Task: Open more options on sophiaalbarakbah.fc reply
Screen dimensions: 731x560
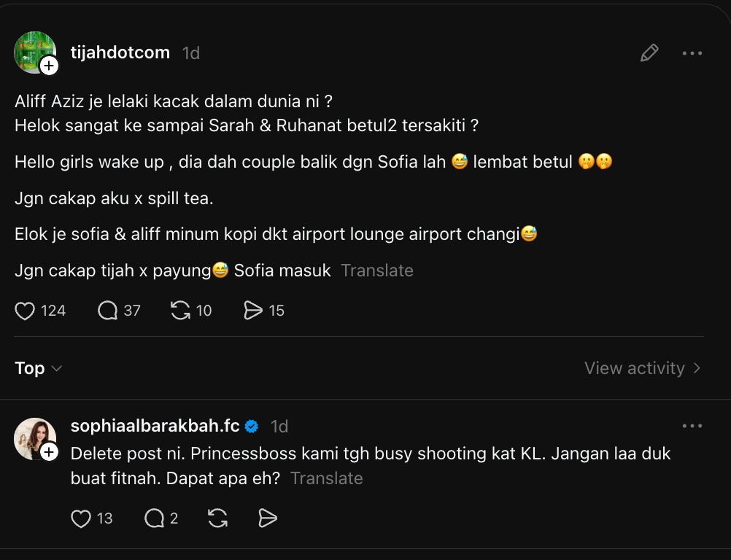Action: pos(692,426)
